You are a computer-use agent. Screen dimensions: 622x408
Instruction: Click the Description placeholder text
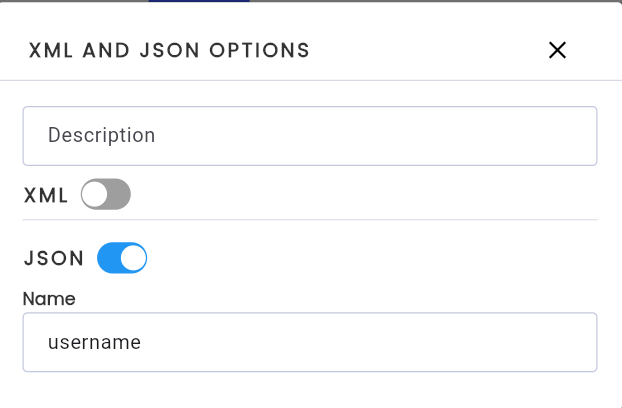pyautogui.click(x=102, y=135)
